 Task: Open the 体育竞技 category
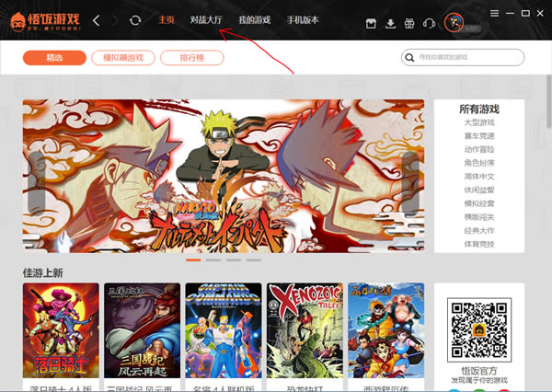(479, 244)
